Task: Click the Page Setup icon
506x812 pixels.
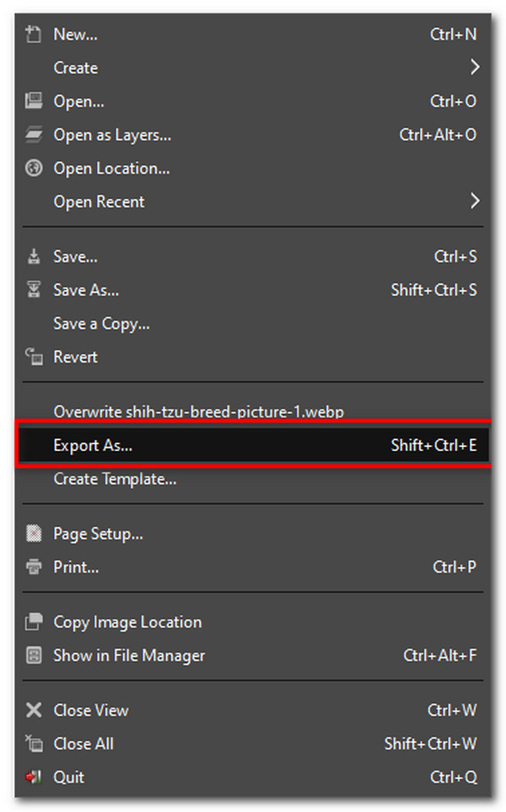Action: 34,534
